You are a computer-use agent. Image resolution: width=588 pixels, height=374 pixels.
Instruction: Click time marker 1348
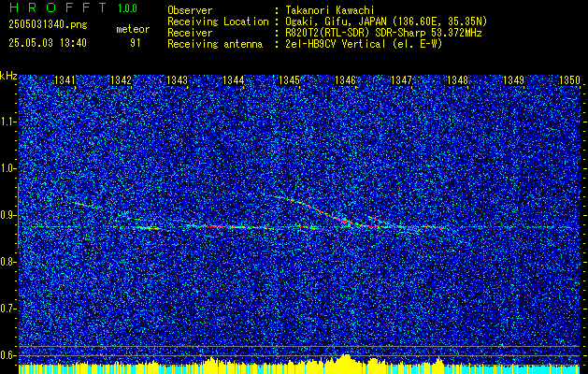point(457,80)
